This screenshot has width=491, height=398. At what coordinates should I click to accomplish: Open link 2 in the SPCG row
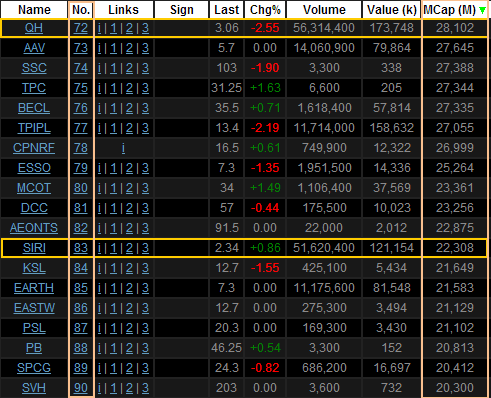pyautogui.click(x=129, y=368)
